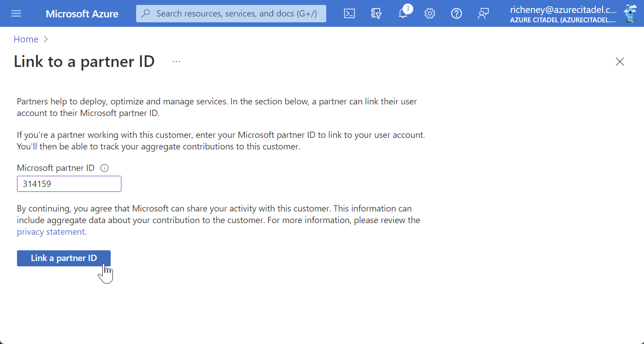Viewport: 644px width, 344px height.
Task: Send feedback using the feedback icon
Action: tap(483, 13)
